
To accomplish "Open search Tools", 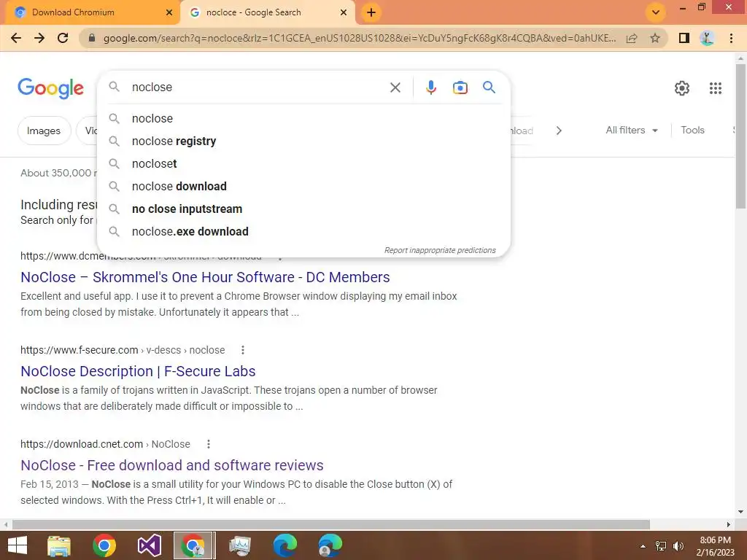I will [692, 130].
